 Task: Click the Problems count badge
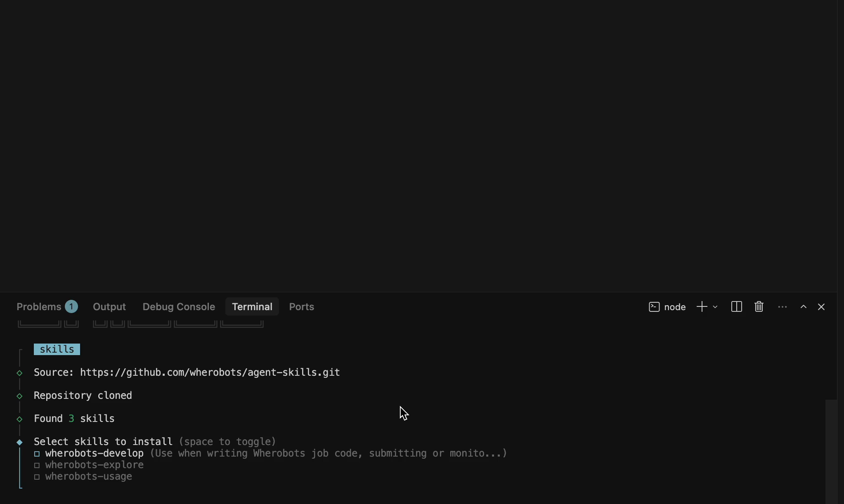[71, 306]
